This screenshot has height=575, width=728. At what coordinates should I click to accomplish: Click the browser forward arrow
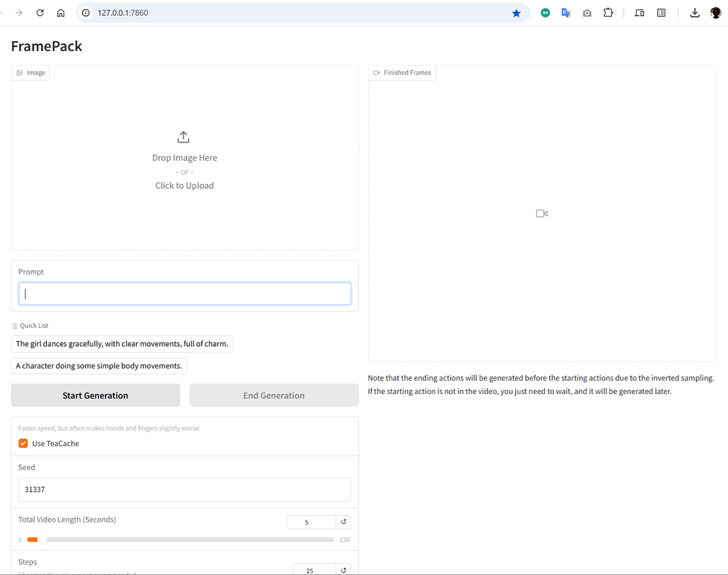(x=19, y=13)
